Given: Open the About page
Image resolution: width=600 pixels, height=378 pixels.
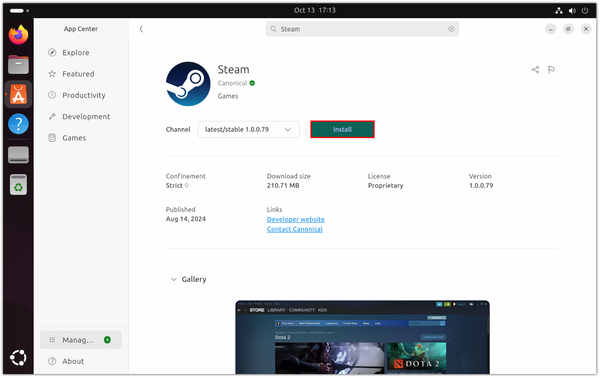Looking at the screenshot, I should pos(81,361).
